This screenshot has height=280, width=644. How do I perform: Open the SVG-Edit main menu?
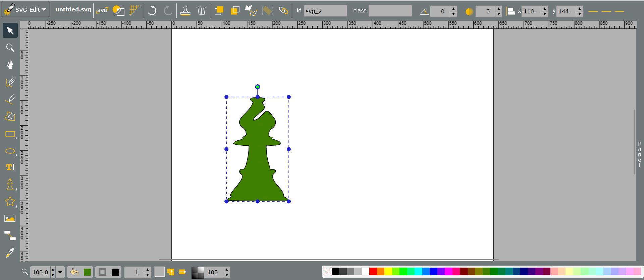pos(25,10)
